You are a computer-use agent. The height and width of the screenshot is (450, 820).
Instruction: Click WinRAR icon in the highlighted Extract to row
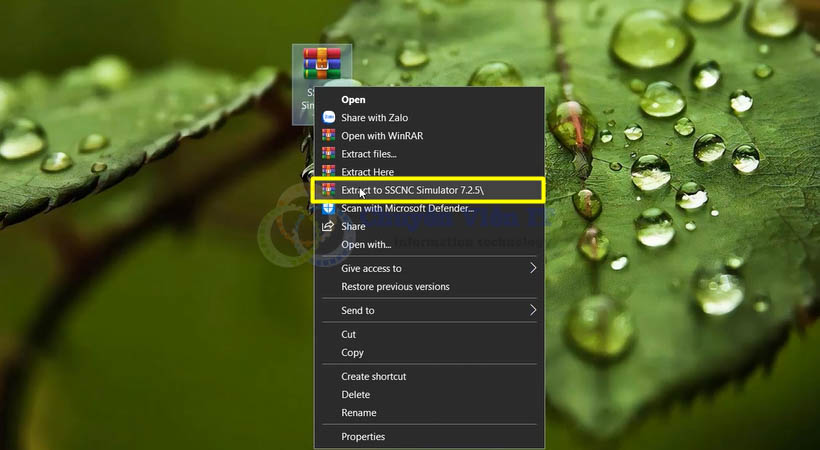328,190
